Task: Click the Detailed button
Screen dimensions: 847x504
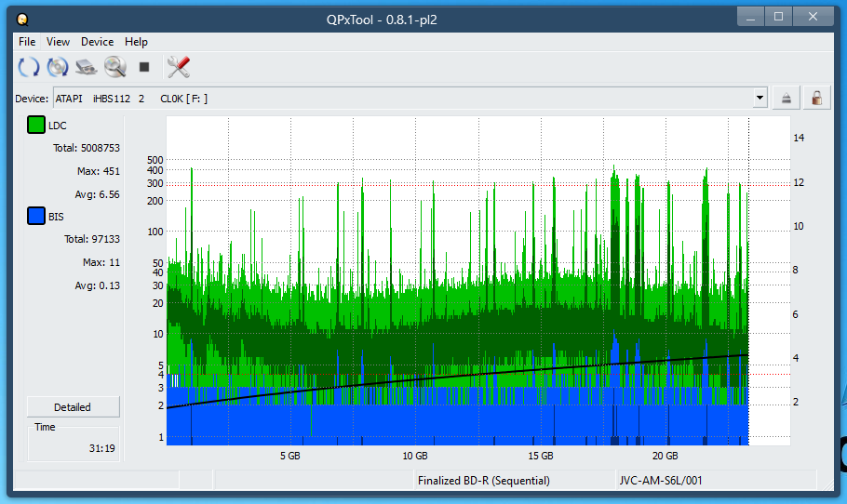Action: tap(73, 407)
